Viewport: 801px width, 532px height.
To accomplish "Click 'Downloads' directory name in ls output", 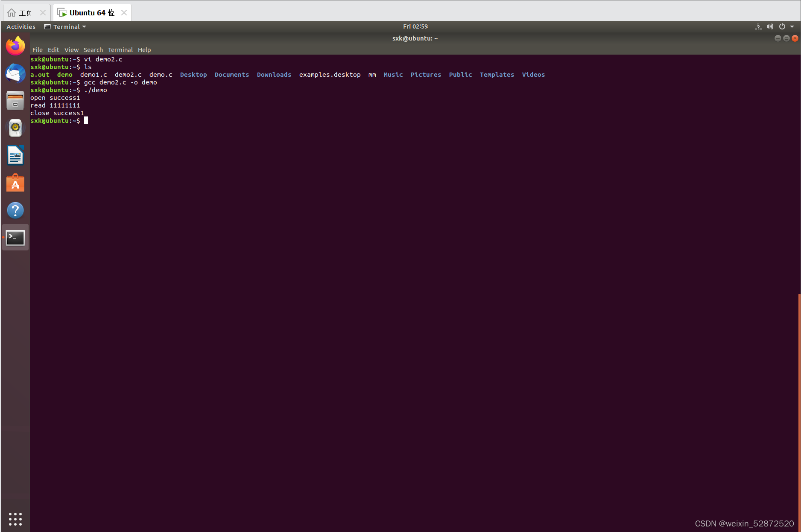I will pyautogui.click(x=274, y=75).
